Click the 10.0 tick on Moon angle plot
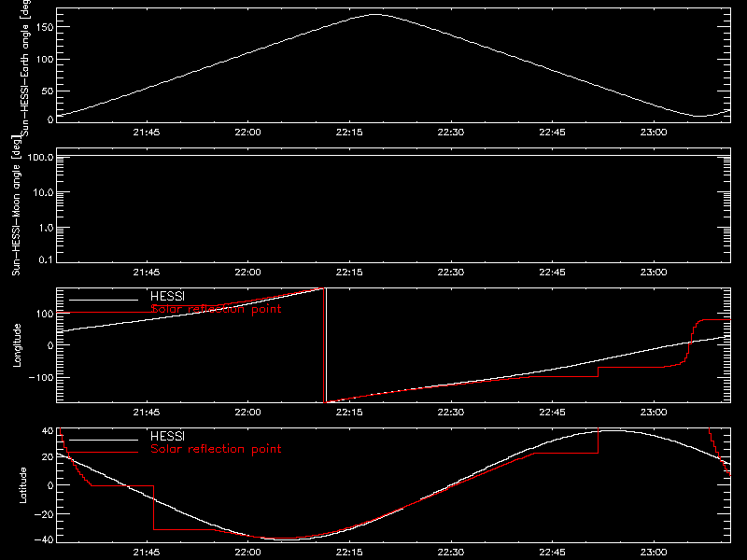The height and width of the screenshot is (560, 747). [x=43, y=192]
